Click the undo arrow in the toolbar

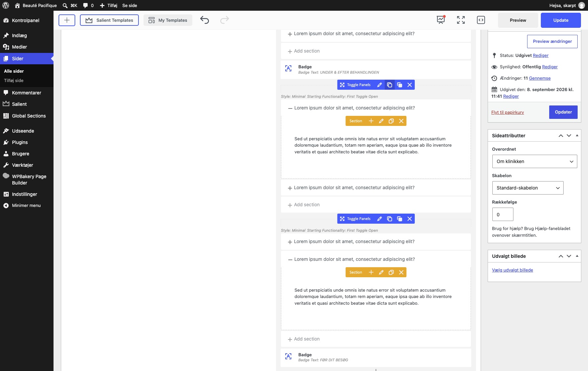(204, 20)
